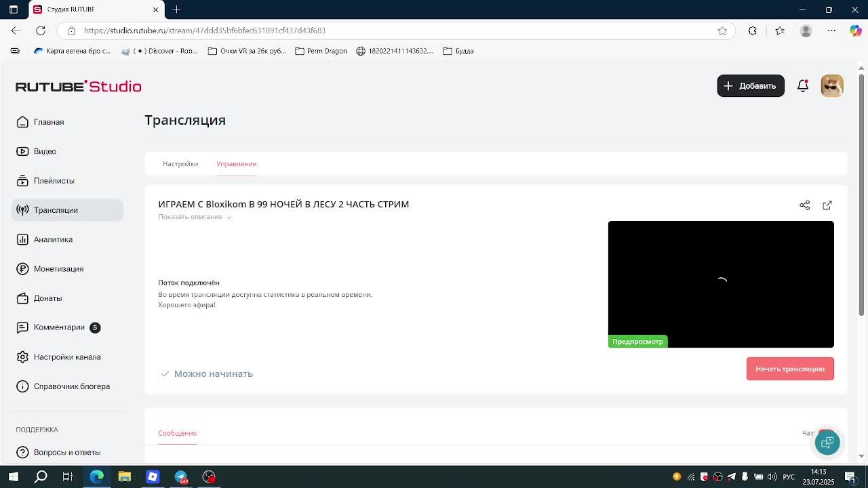Screen dimensions: 868x488
Task: Select Трансляции in the sidebar
Action: coord(67,210)
